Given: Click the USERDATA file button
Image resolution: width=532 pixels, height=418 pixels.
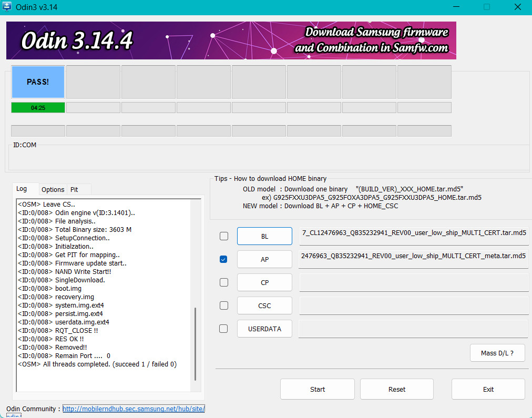Looking at the screenshot, I should coord(264,329).
